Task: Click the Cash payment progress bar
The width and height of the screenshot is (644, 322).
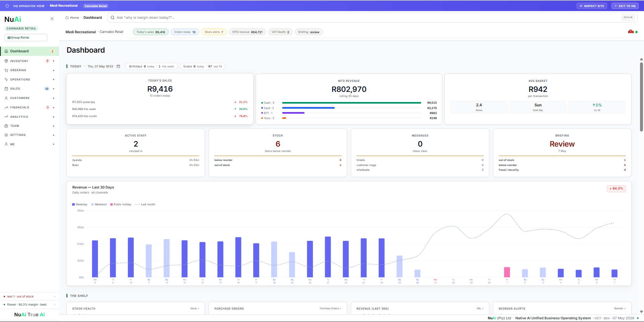Action: point(352,103)
